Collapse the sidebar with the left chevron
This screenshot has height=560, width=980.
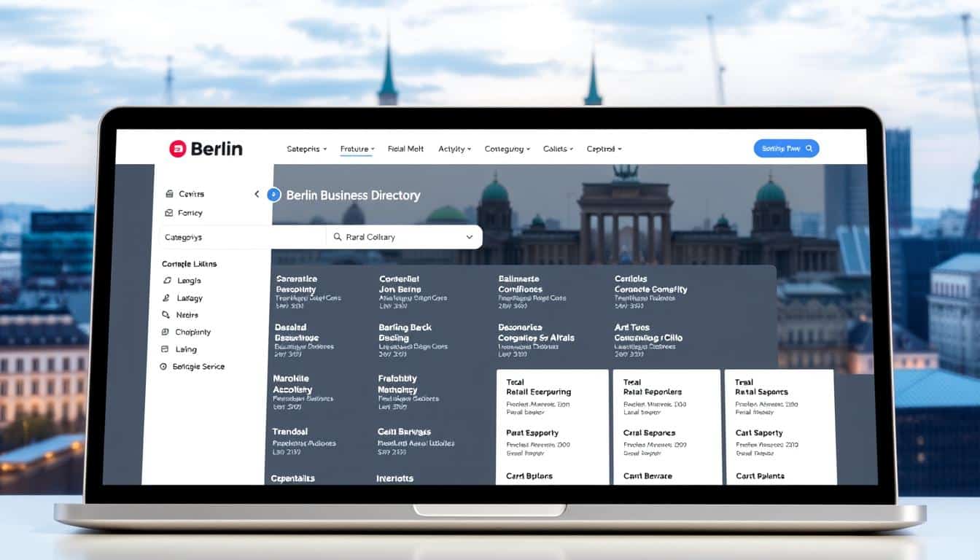click(x=257, y=194)
